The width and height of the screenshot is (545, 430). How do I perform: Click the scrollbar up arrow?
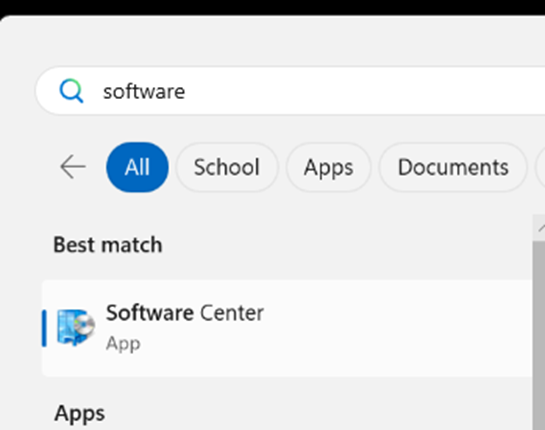click(x=540, y=228)
